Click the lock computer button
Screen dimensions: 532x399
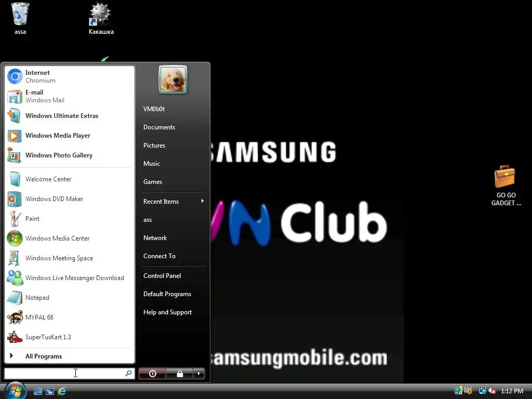point(180,374)
